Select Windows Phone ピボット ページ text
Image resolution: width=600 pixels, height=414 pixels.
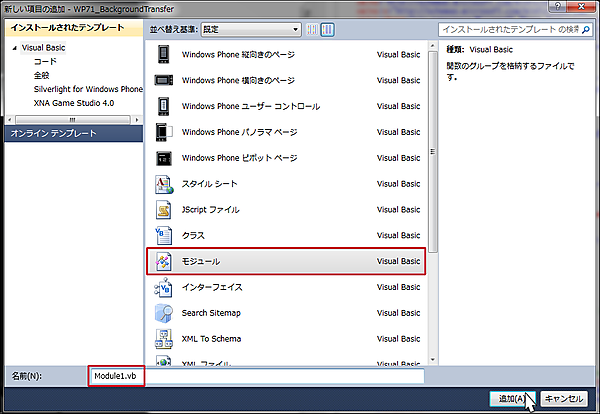tap(240, 158)
